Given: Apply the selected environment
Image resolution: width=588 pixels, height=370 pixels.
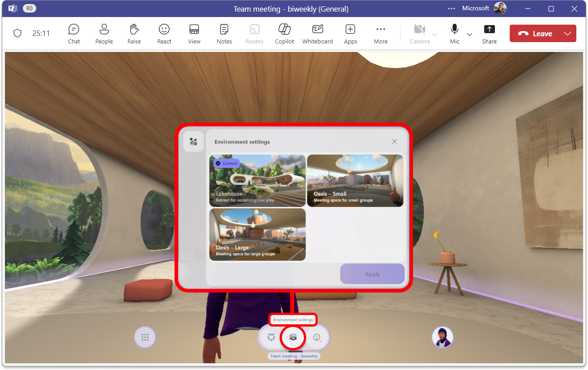Looking at the screenshot, I should point(372,274).
